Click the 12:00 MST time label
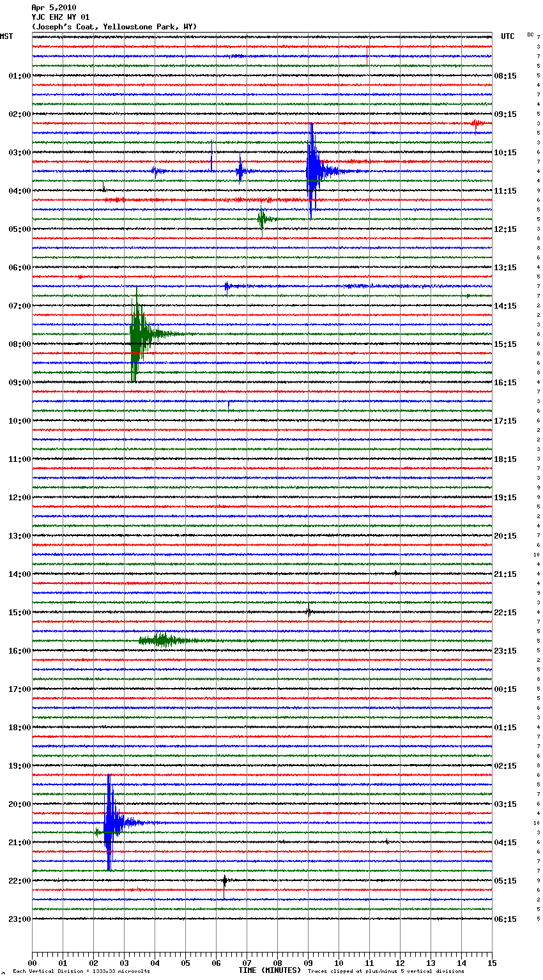 pyautogui.click(x=19, y=498)
